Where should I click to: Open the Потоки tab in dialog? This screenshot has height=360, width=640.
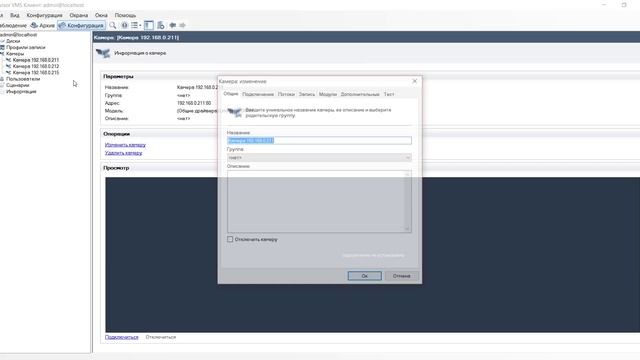[286, 94]
